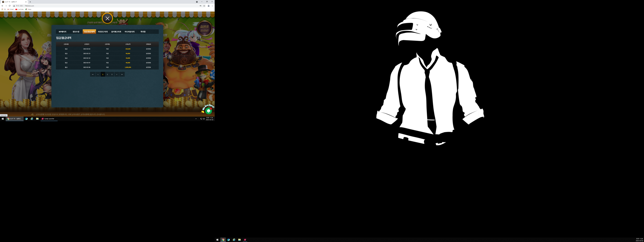Open File Explorer on the bottom taskbar

[x=239, y=240]
